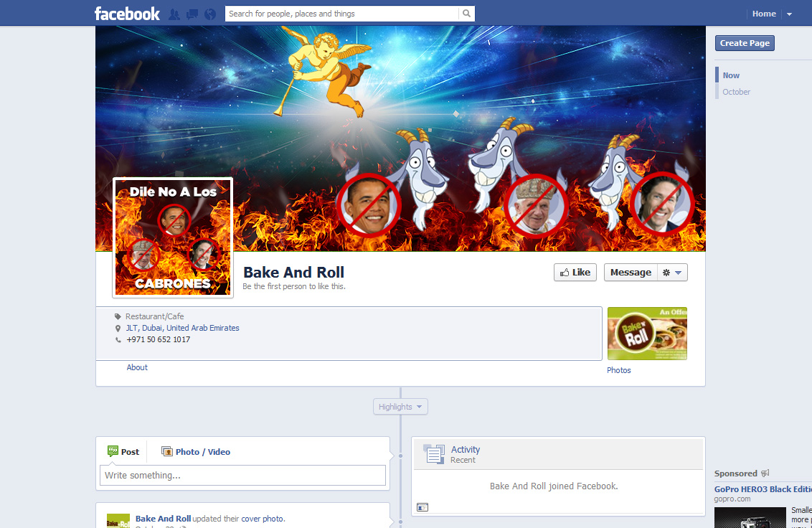Open the Activity heading link
This screenshot has height=528, width=812.
click(x=465, y=449)
